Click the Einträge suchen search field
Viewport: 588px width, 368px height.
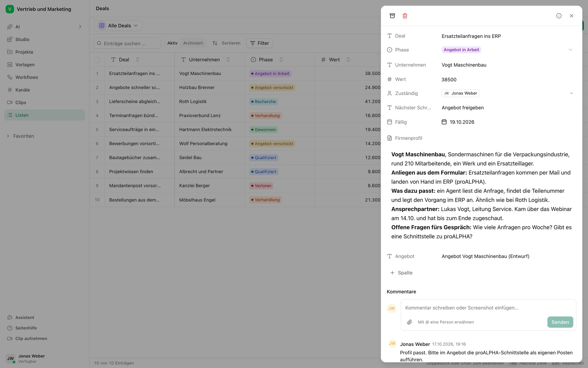tap(127, 43)
